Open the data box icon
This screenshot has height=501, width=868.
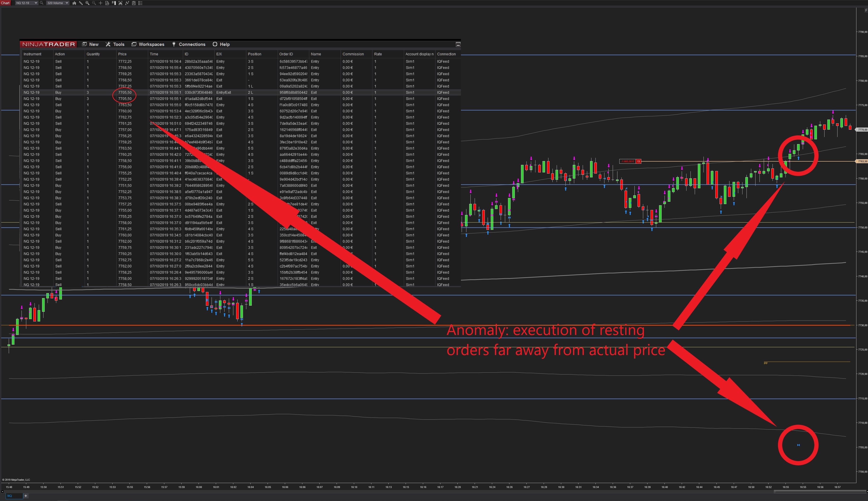pyautogui.click(x=107, y=3)
